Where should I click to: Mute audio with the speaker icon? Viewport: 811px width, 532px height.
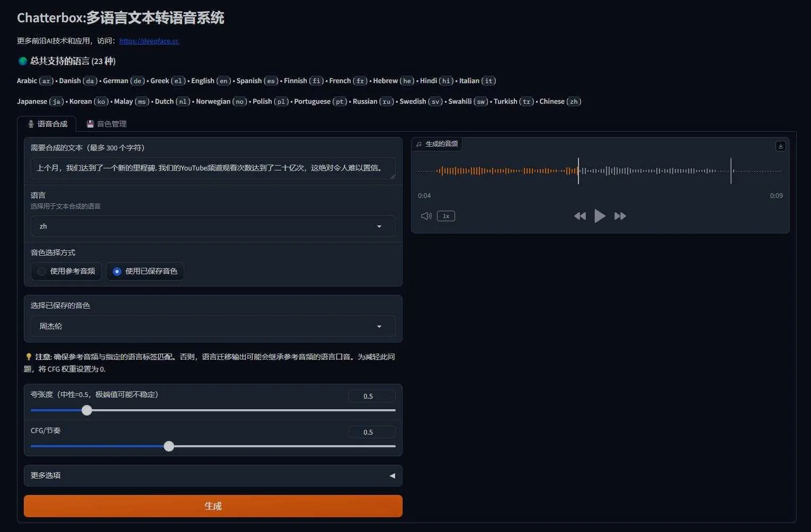(x=426, y=216)
